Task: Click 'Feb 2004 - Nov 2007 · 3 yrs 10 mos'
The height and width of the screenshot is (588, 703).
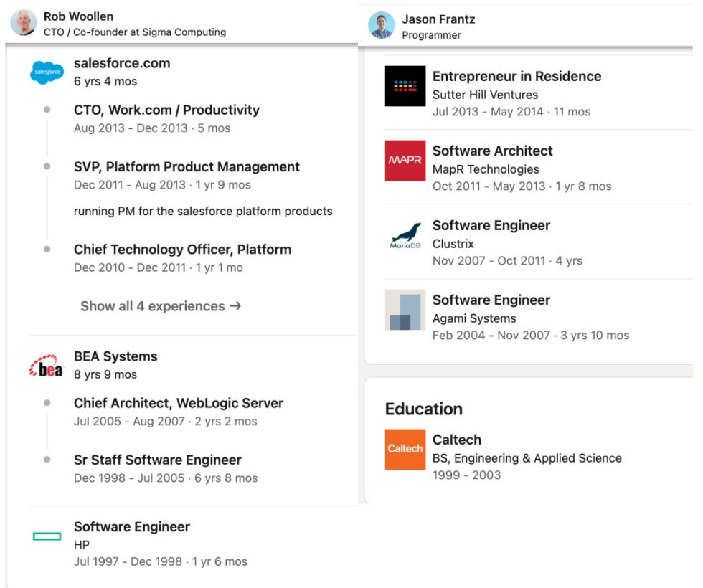Action: click(531, 336)
